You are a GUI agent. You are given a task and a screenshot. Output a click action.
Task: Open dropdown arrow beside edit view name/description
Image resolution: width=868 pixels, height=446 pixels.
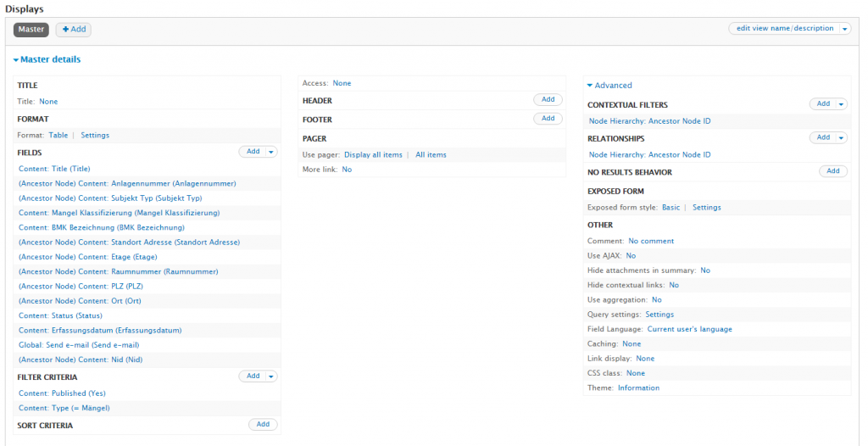844,29
